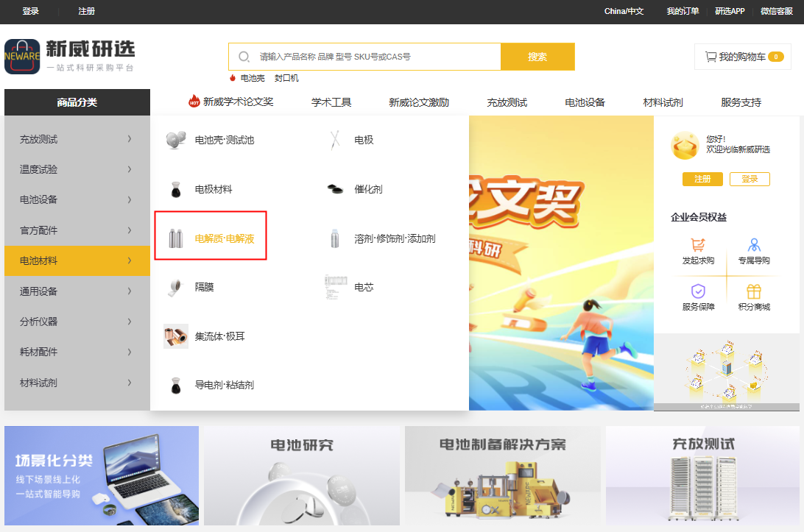Screen dimensions: 804x532
Task: Open the 服务支持 nav item
Action: point(741,102)
